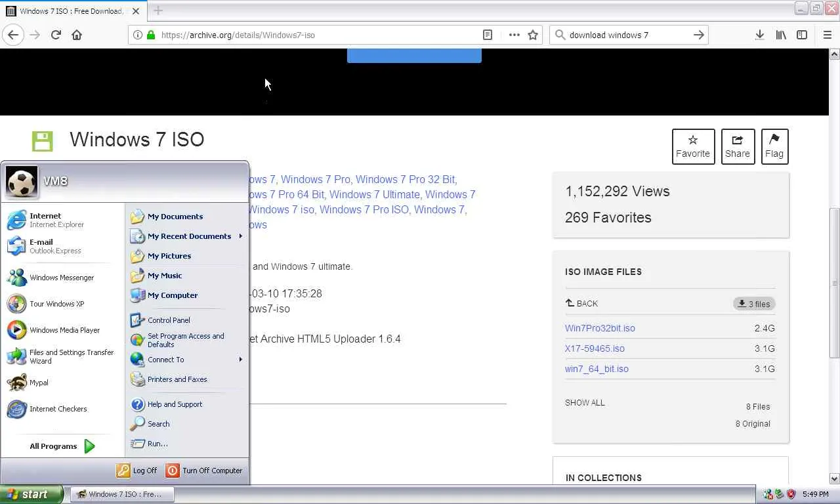This screenshot has height=504, width=840.
Task: Open page actions three-dot menu
Action: (514, 35)
